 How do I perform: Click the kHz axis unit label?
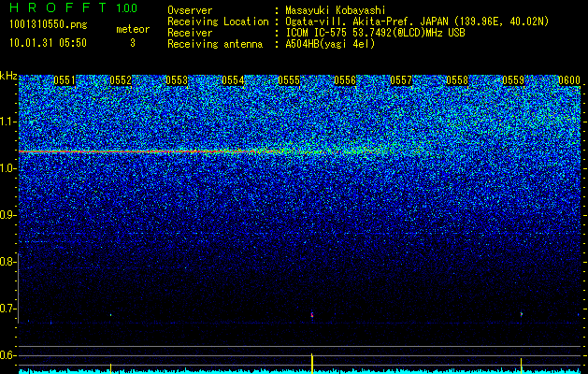[8, 76]
